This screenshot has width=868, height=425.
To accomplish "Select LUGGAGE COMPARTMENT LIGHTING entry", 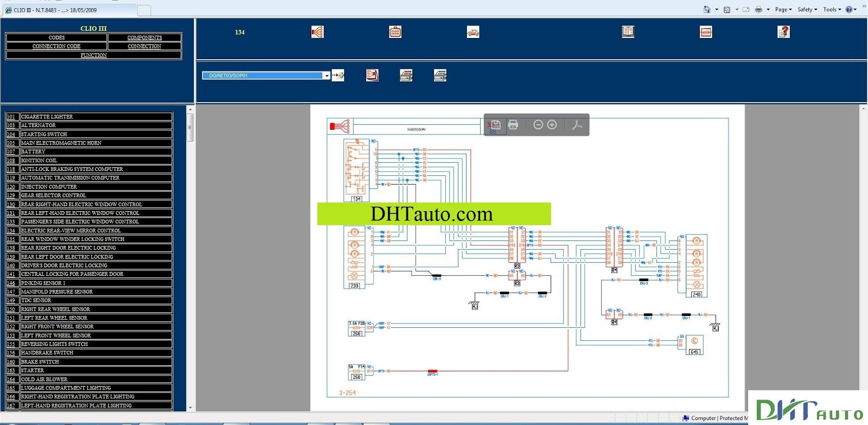I will coord(96,388).
